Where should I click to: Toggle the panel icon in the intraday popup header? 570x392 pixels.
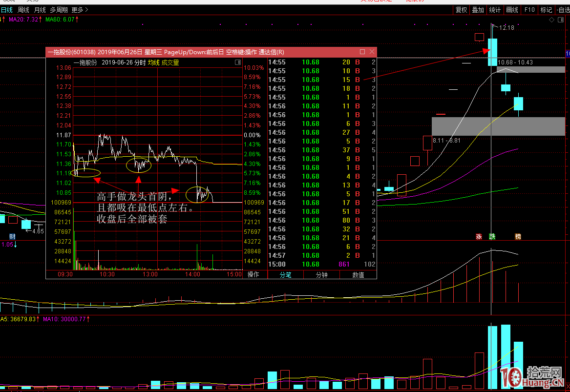(x=238, y=62)
